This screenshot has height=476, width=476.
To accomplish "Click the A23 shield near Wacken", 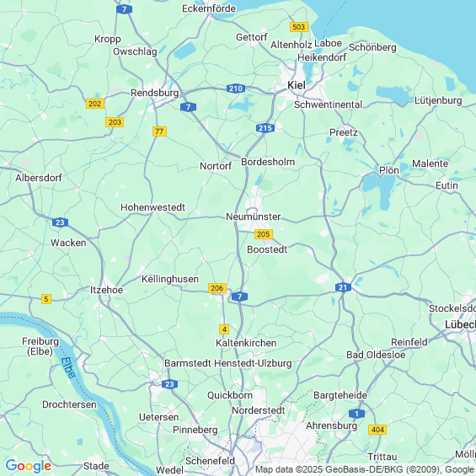I will (x=60, y=222).
